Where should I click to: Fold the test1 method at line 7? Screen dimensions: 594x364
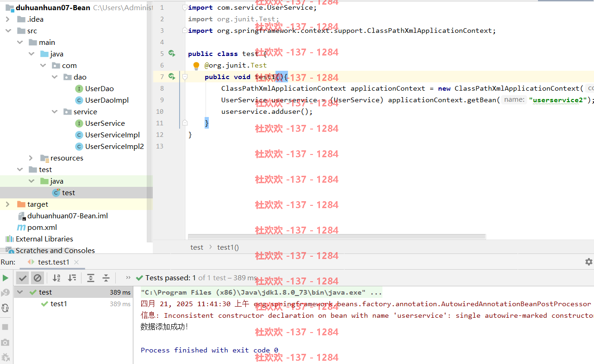185,77
